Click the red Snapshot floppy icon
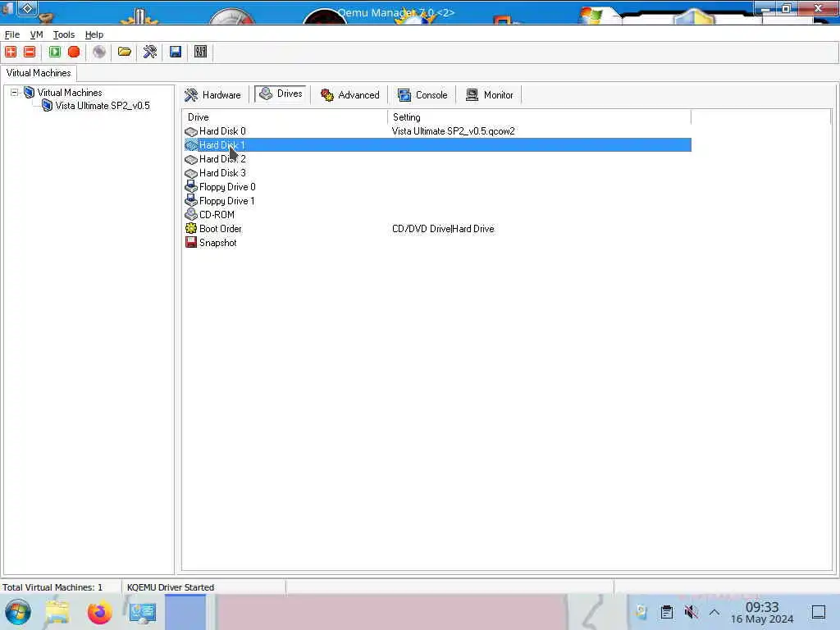Viewport: 840px width, 630px height. click(191, 242)
